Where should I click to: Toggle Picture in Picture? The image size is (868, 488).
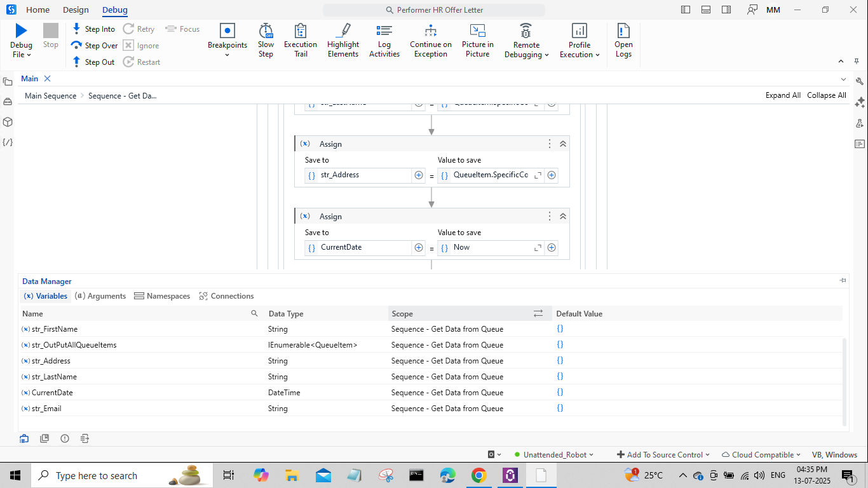click(x=478, y=41)
